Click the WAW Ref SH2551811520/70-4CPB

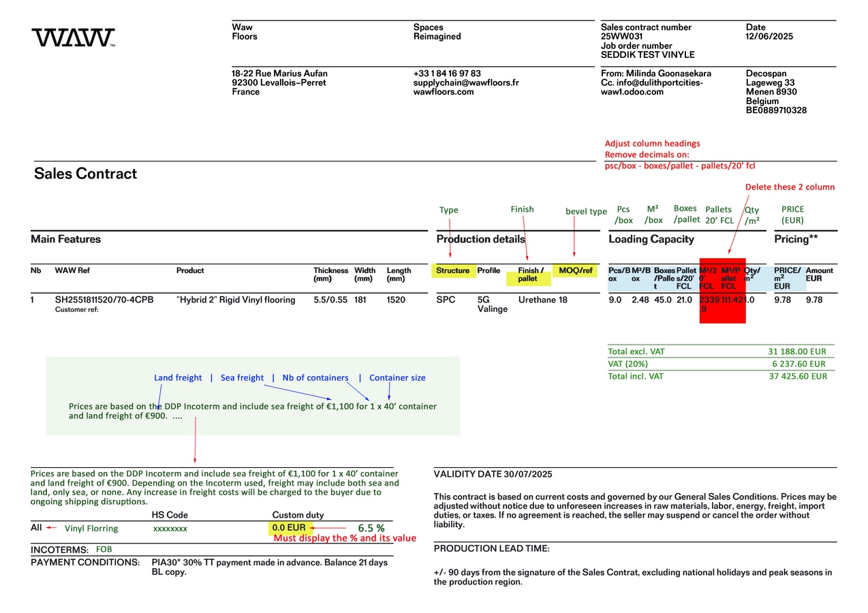(104, 300)
